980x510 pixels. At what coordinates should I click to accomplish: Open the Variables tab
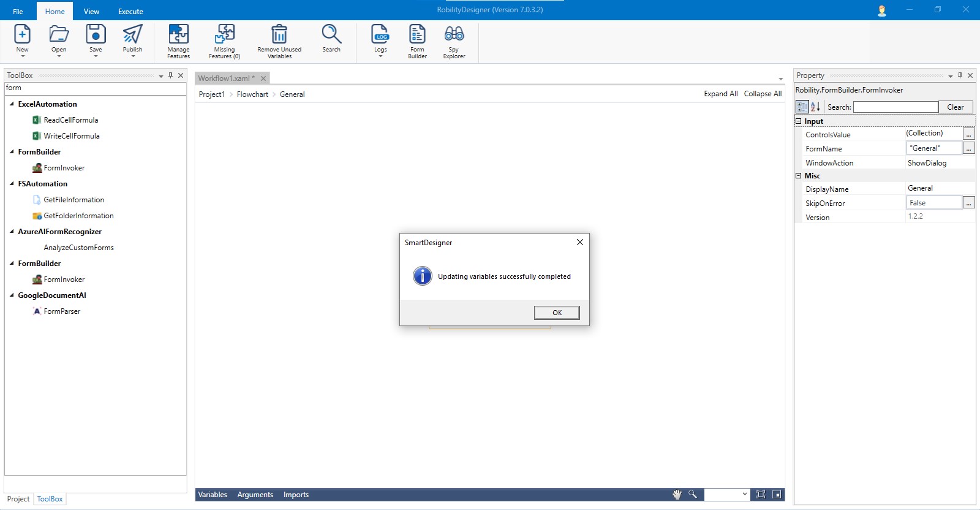coord(213,495)
